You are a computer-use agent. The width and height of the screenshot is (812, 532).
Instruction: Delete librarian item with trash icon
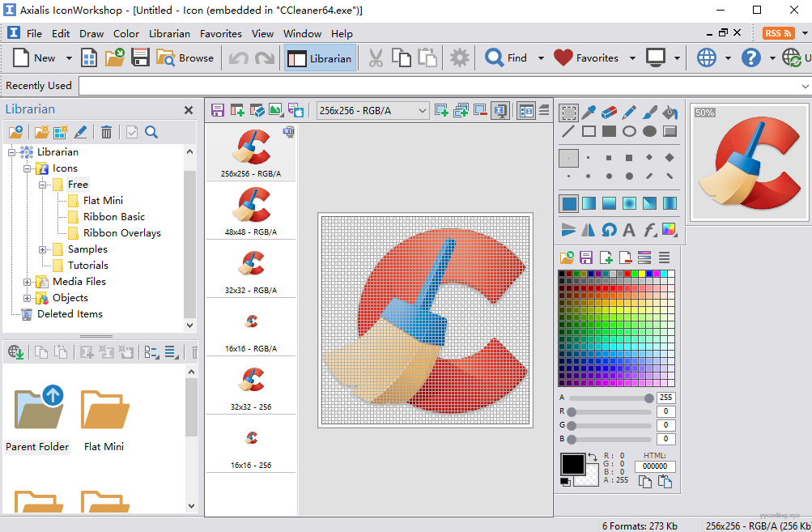pyautogui.click(x=106, y=132)
